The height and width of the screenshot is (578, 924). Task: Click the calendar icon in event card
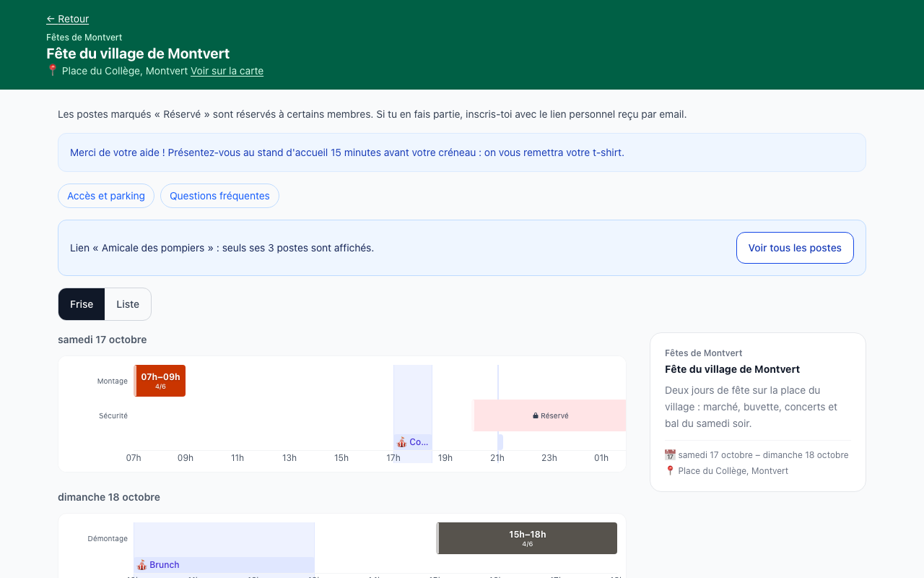click(670, 455)
